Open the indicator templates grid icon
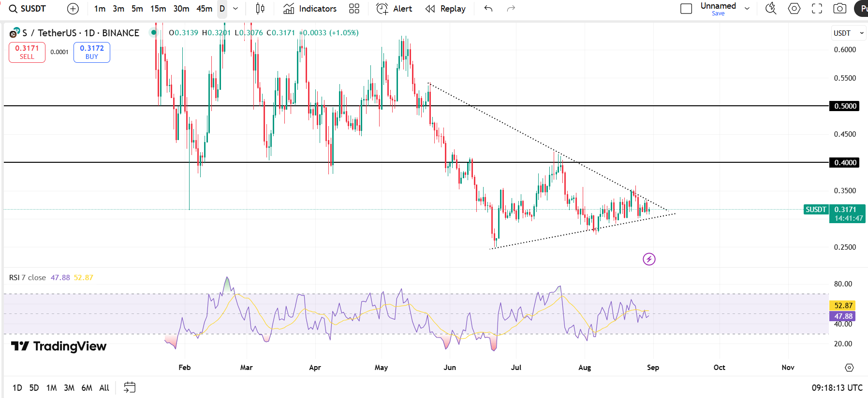Viewport: 868px width, 398px height. tap(354, 9)
